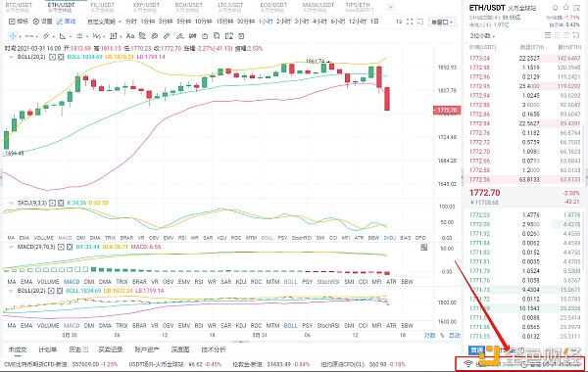Enable VOLUME in the MACD indicator row
588x372 pixels.
tap(48, 282)
